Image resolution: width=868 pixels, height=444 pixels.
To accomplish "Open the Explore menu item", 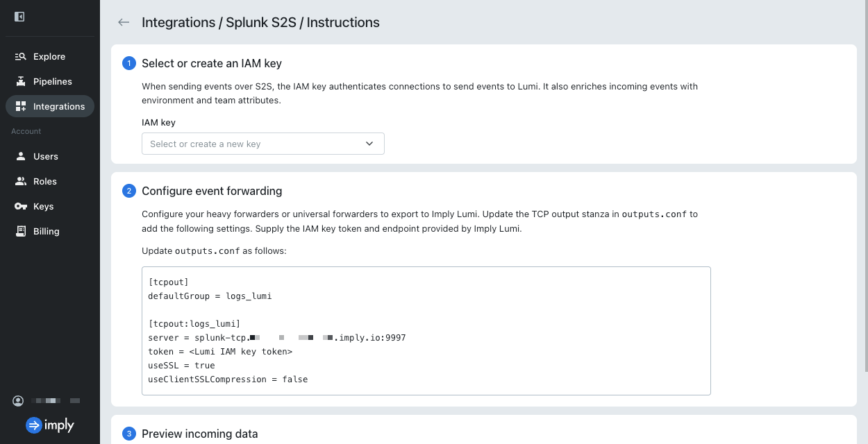I will coord(50,57).
